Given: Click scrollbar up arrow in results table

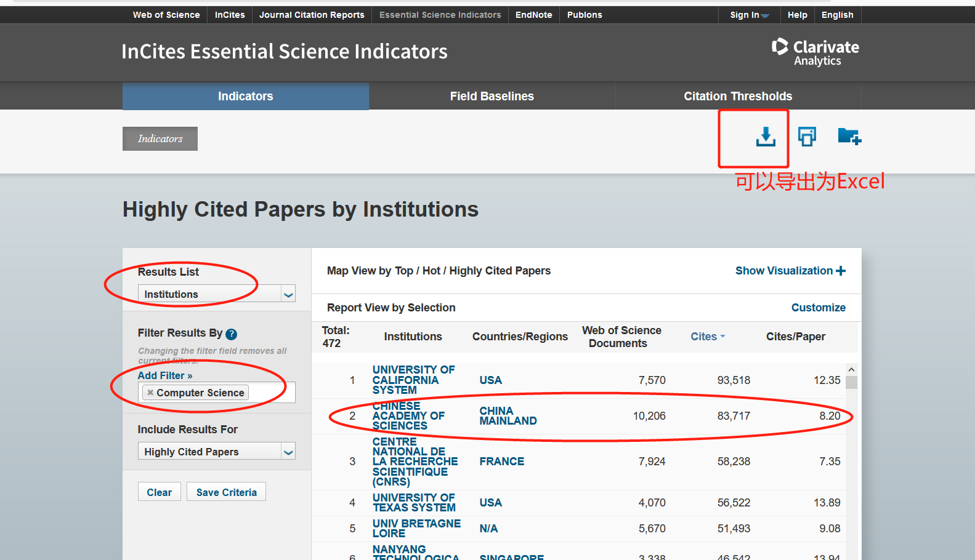Looking at the screenshot, I should [x=851, y=369].
